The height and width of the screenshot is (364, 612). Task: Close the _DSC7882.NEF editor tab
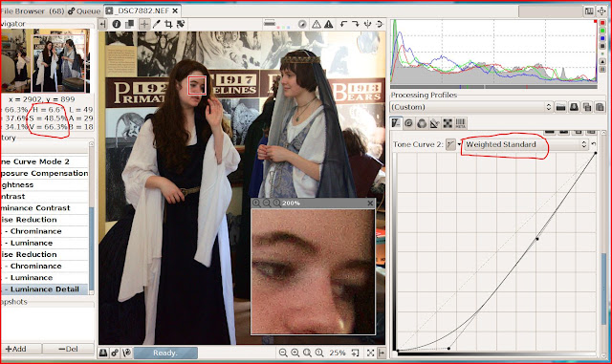(x=175, y=11)
